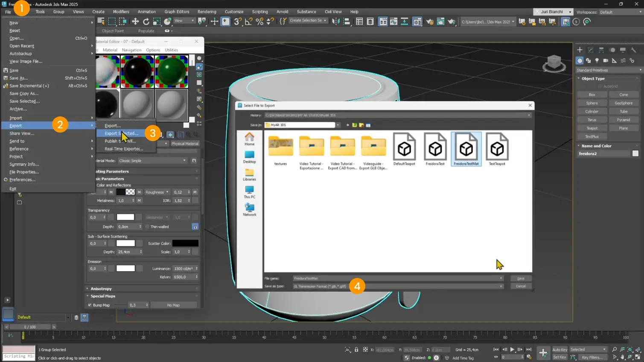
Task: Choose Export Selected from submenu
Action: (x=122, y=133)
